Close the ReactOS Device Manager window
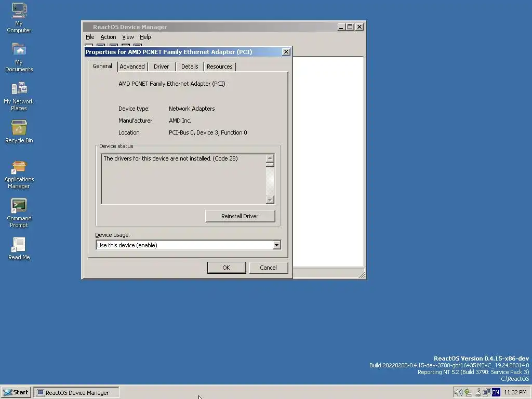Screen dimensions: 532x399 [x=360, y=27]
